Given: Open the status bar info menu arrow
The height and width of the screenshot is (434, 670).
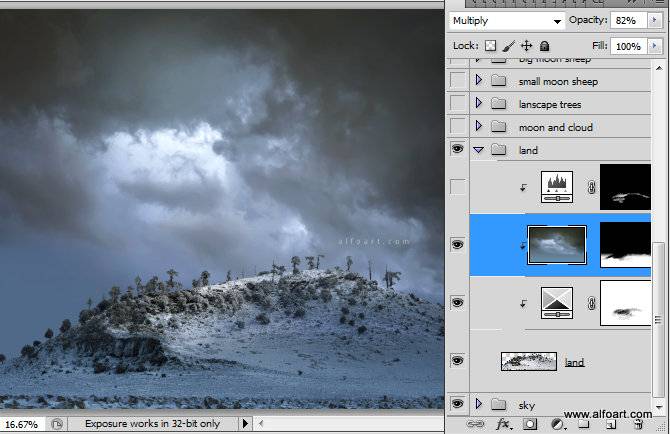Looking at the screenshot, I should 245,424.
